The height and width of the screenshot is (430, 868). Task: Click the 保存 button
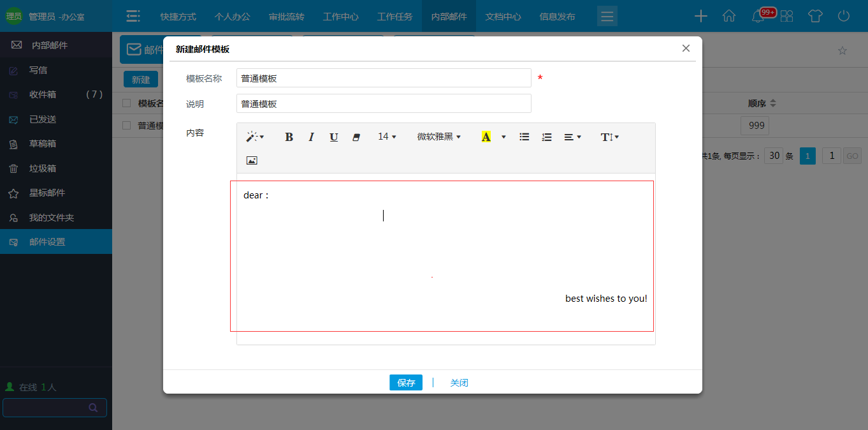pyautogui.click(x=405, y=383)
